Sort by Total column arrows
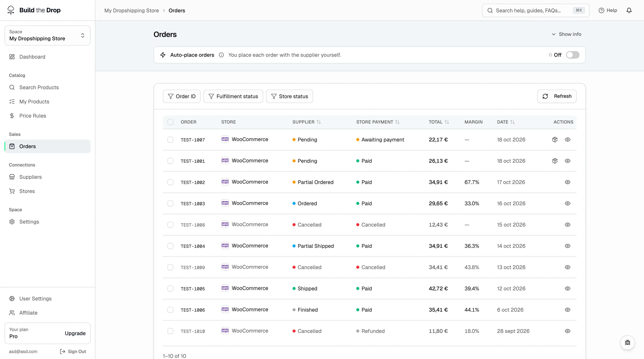 [x=447, y=122]
